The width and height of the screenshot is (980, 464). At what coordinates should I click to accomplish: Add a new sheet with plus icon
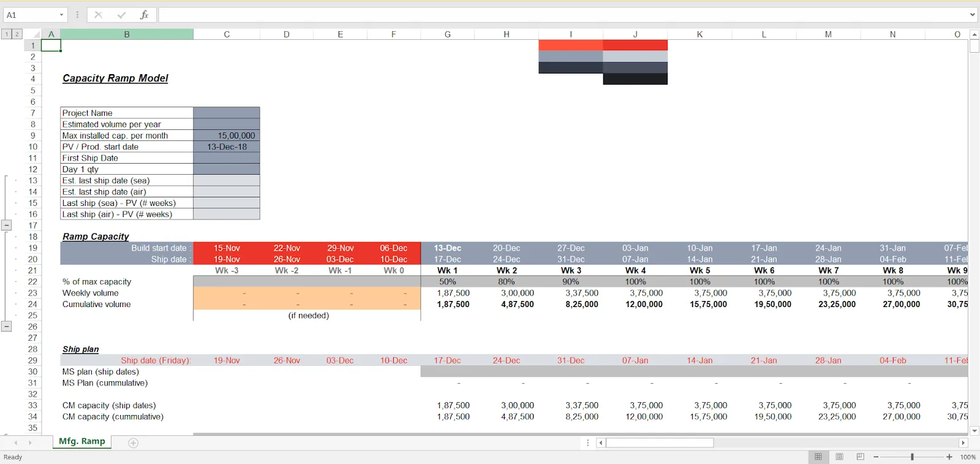tap(134, 443)
